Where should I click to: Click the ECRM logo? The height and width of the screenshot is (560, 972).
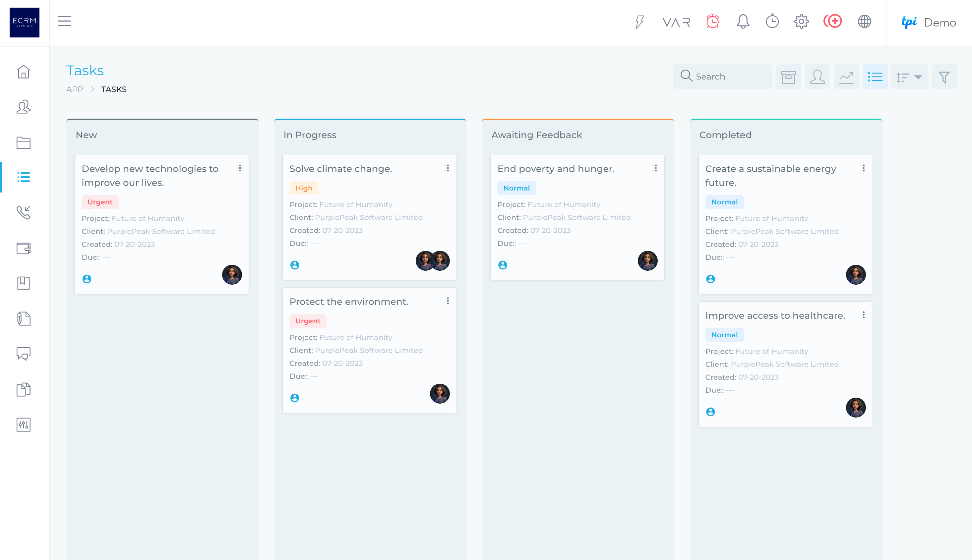[24, 22]
